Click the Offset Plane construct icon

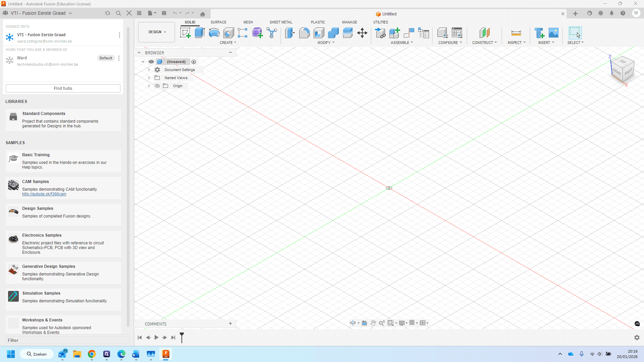pos(485,33)
